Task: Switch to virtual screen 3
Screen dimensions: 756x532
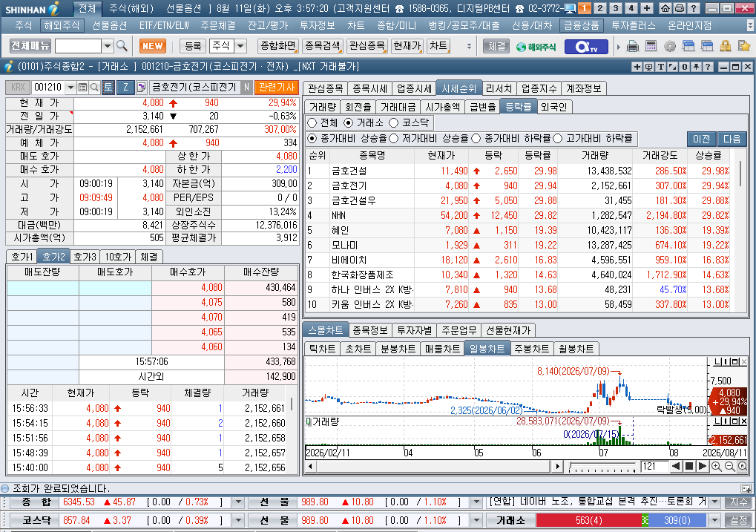Action: coord(615,8)
